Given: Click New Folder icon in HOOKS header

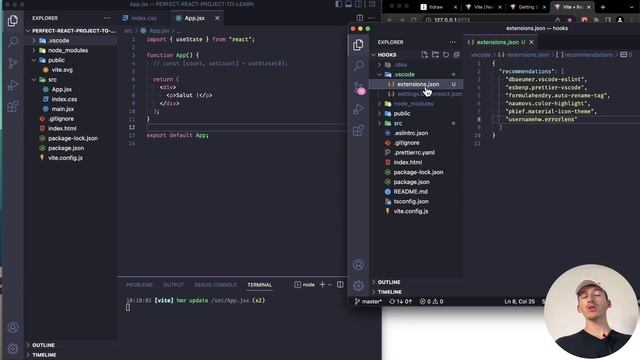Looking at the screenshot, I should [x=435, y=55].
